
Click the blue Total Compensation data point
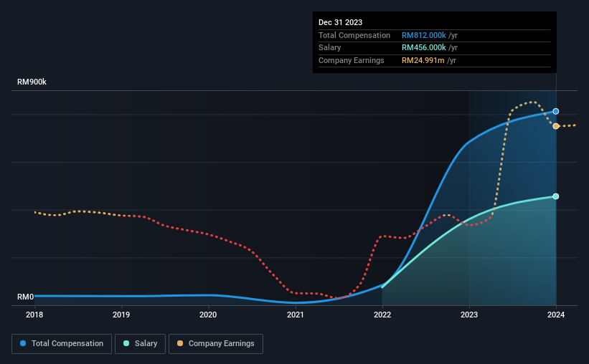(x=555, y=112)
